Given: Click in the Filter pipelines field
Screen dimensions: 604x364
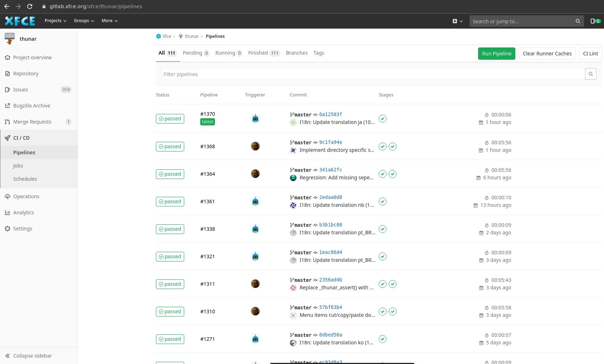Looking at the screenshot, I should pos(373,74).
